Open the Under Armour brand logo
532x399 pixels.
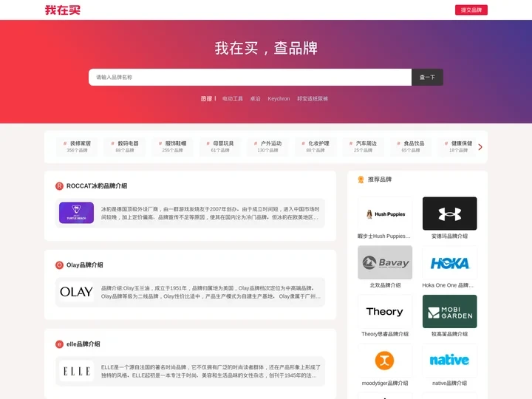(x=449, y=214)
